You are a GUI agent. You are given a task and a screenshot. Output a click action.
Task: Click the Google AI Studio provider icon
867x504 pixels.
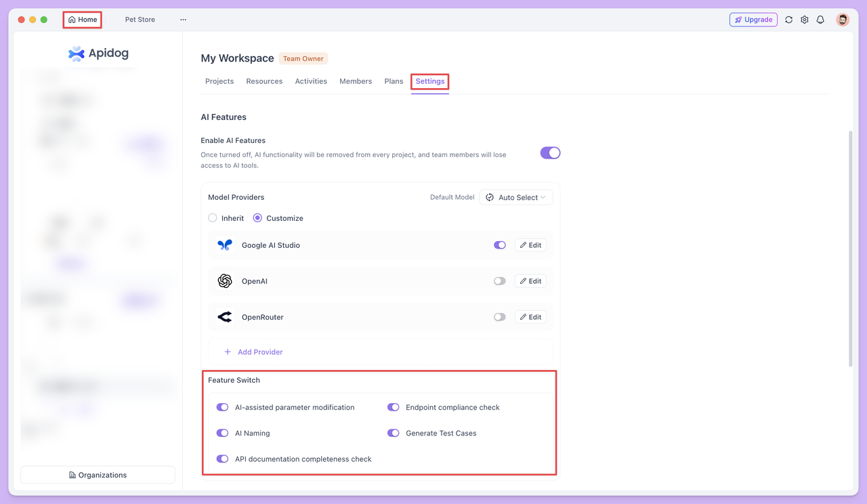(224, 245)
